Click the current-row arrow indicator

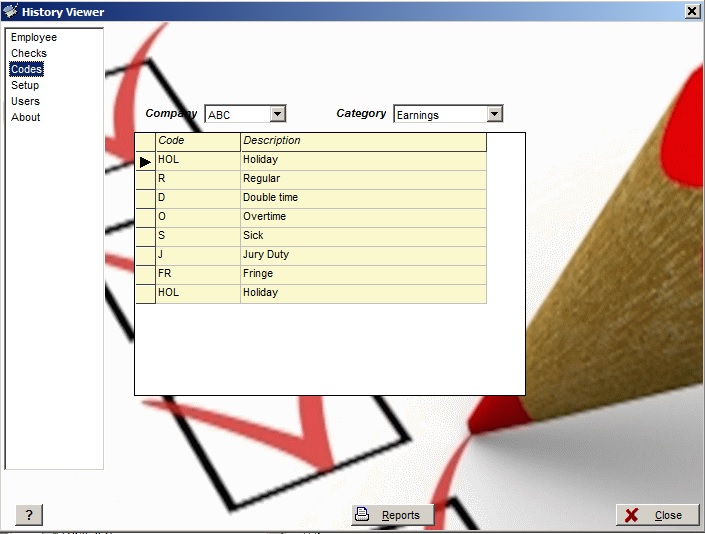coord(145,162)
